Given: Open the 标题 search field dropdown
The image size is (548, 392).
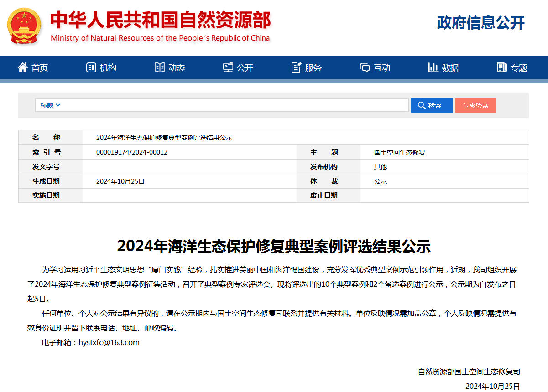Looking at the screenshot, I should click(50, 105).
